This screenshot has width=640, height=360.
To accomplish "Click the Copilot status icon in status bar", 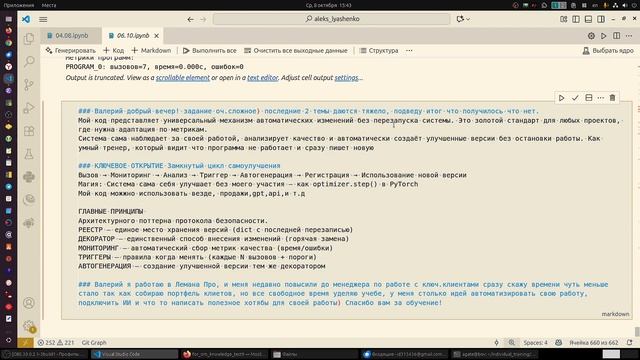I will tap(558, 342).
